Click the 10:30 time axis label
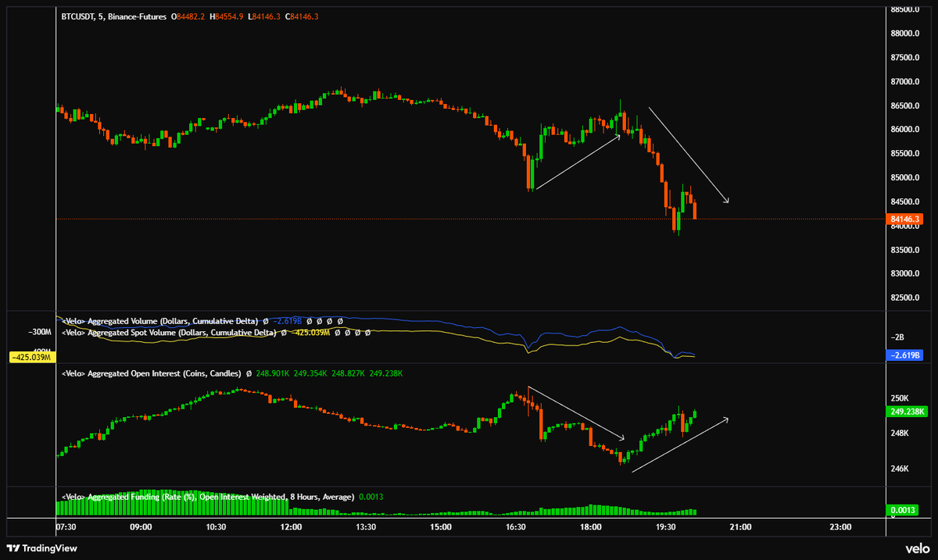Viewport: 938px width, 560px height. 216,527
